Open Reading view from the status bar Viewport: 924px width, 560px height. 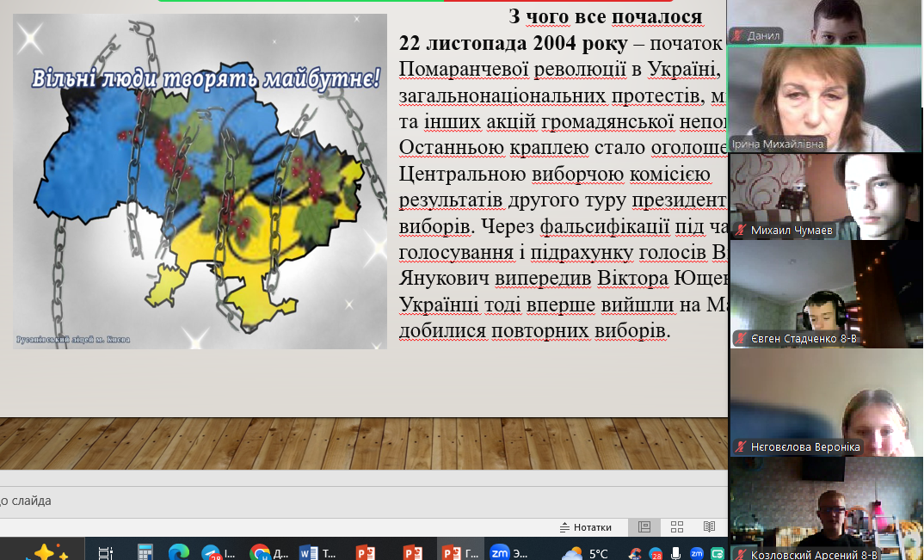[x=709, y=527]
